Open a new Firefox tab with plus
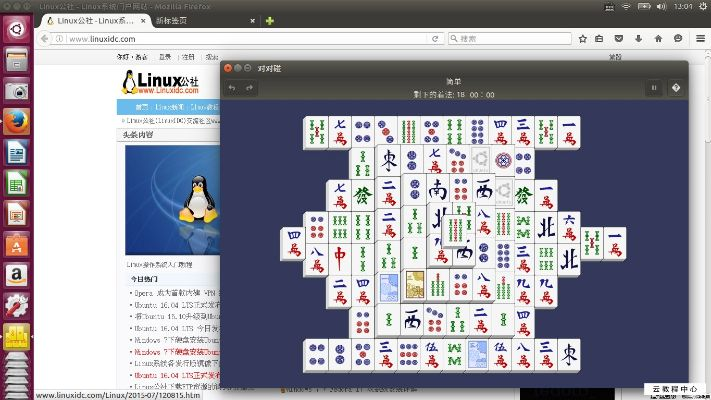 (270, 21)
